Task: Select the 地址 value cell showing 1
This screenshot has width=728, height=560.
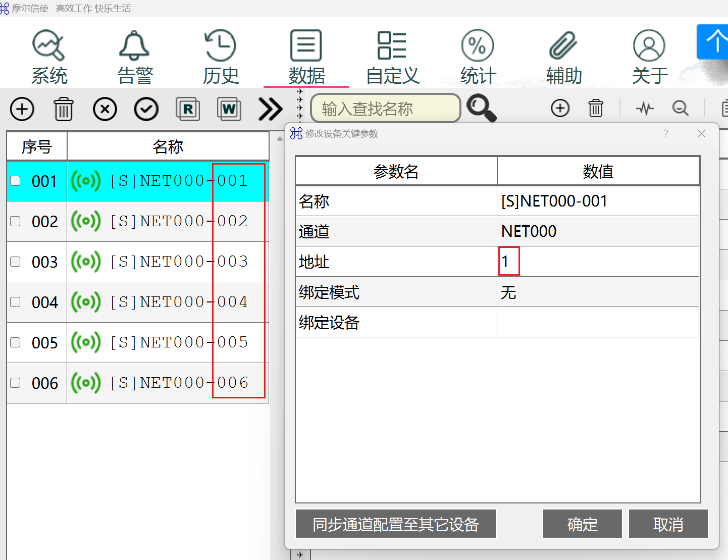Action: 598,262
